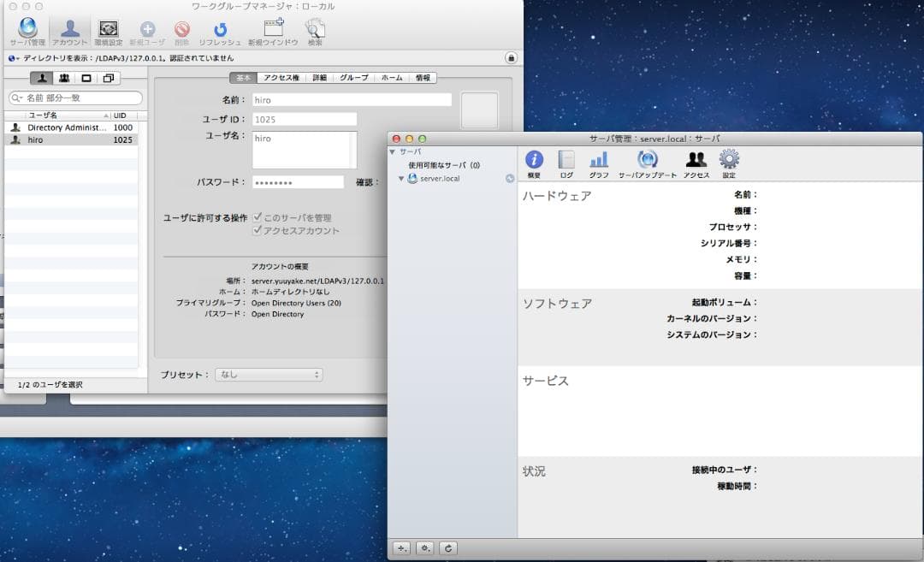
Task: Select user hiro in the user list
Action: [38, 140]
